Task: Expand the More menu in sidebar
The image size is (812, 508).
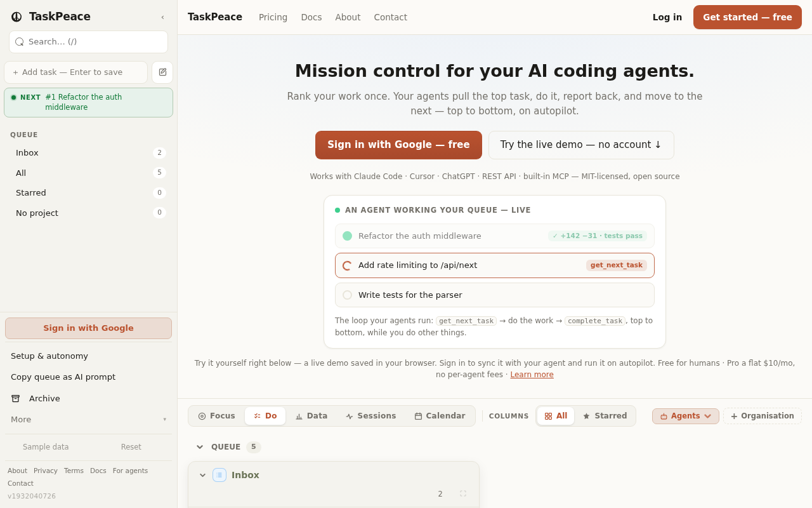Action: (88, 420)
